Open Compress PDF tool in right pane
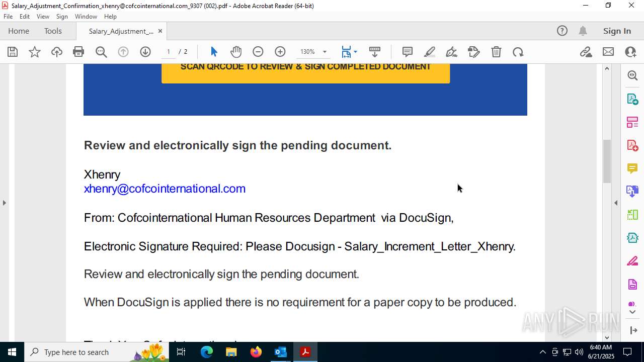 [632, 238]
